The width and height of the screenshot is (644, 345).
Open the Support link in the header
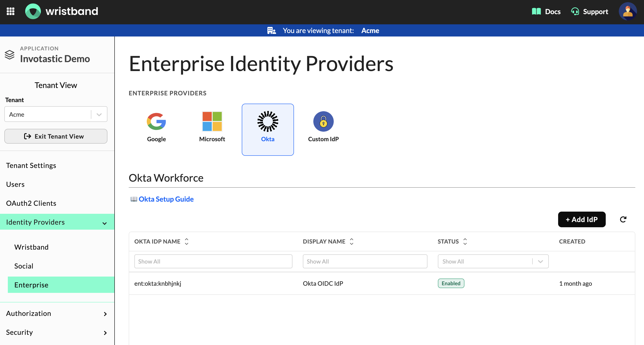[x=589, y=12]
